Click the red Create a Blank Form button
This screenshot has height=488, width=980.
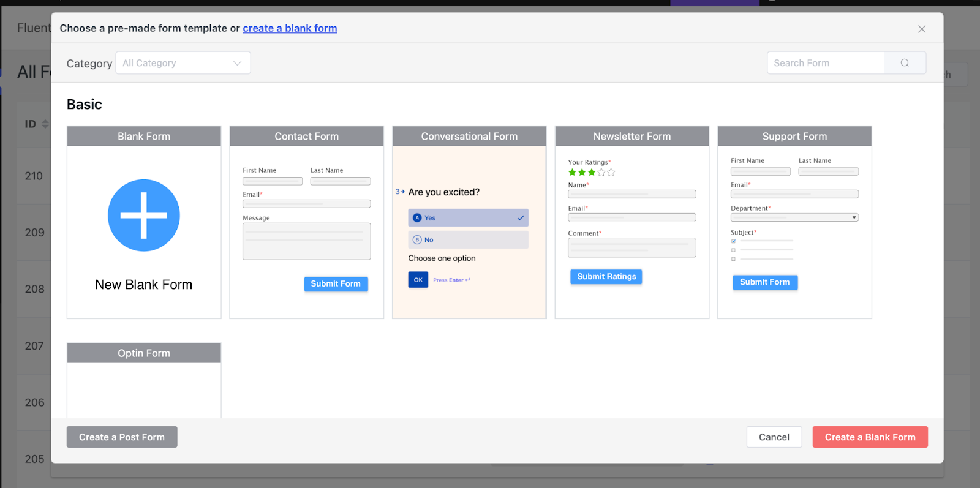[870, 437]
